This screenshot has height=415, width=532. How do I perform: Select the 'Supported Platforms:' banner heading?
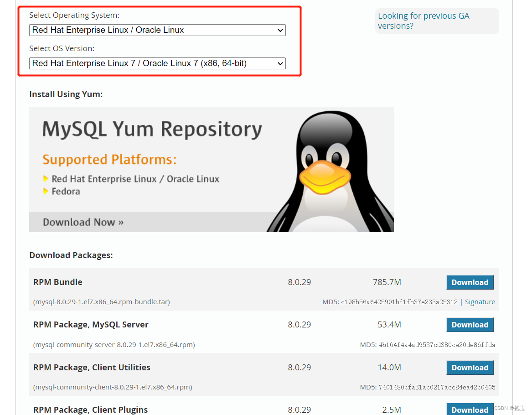tap(109, 160)
